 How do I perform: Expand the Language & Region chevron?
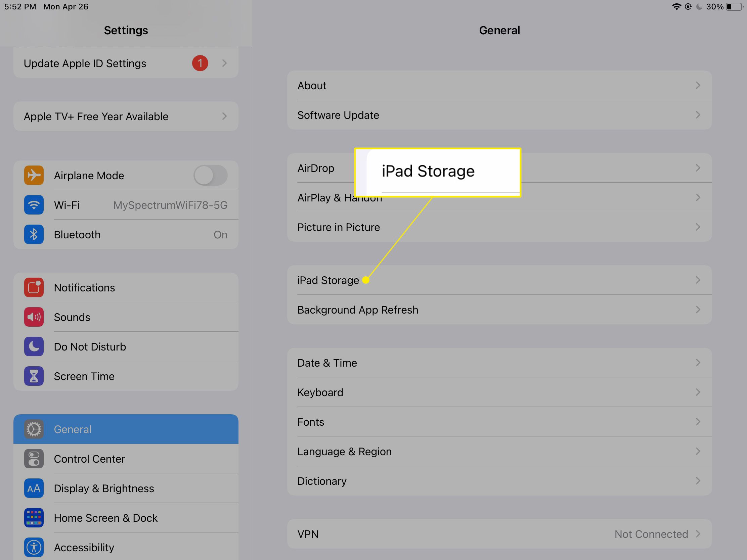[698, 451]
